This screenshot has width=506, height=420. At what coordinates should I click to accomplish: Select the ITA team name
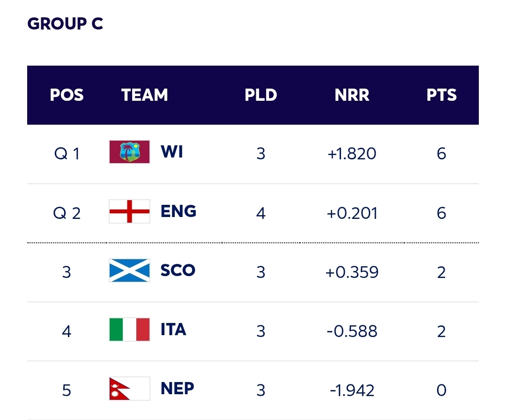(x=173, y=330)
